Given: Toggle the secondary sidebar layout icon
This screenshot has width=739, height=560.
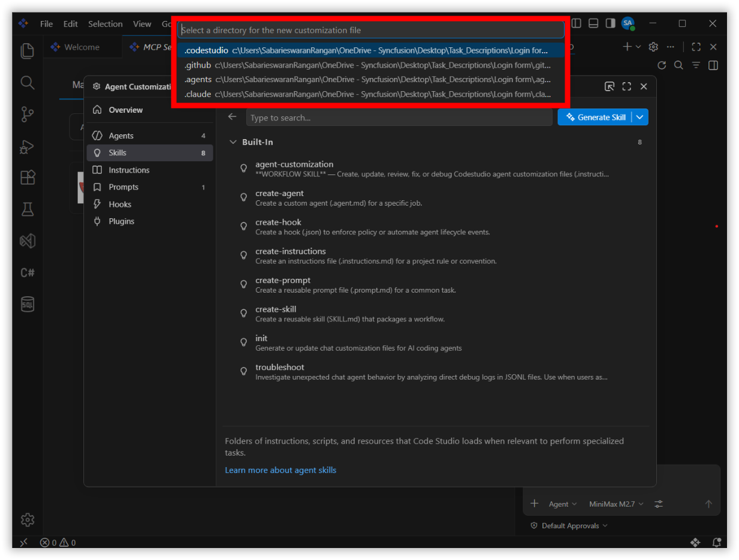Looking at the screenshot, I should pyautogui.click(x=610, y=23).
